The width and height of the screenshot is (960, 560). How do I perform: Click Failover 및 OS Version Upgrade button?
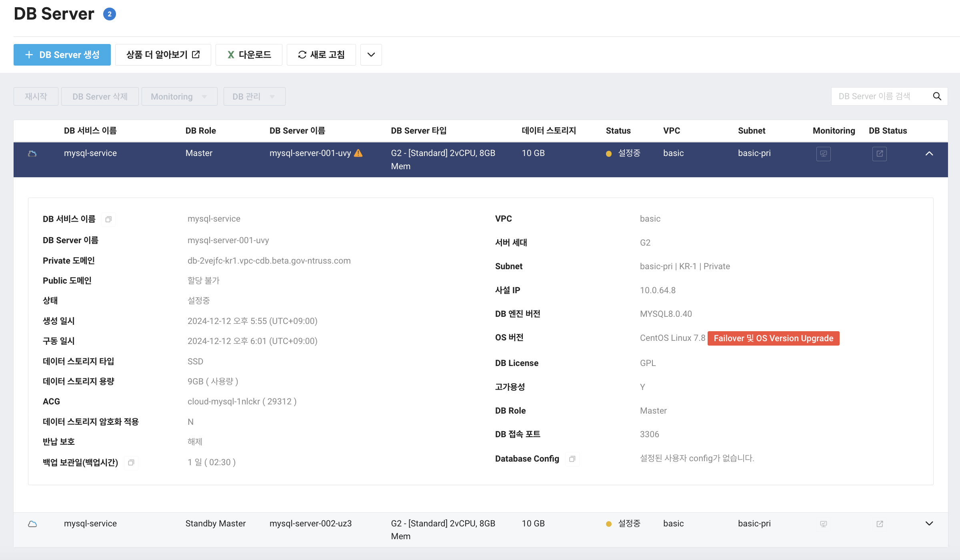(x=773, y=338)
